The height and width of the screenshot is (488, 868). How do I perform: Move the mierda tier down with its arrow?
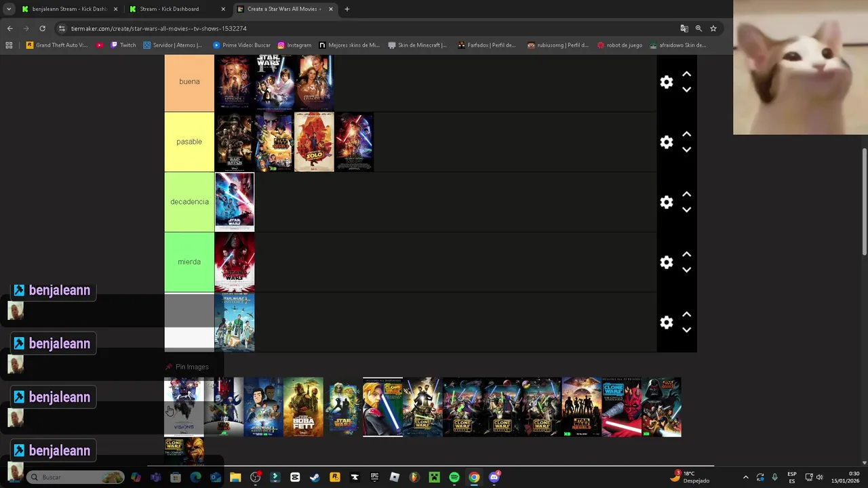click(686, 270)
